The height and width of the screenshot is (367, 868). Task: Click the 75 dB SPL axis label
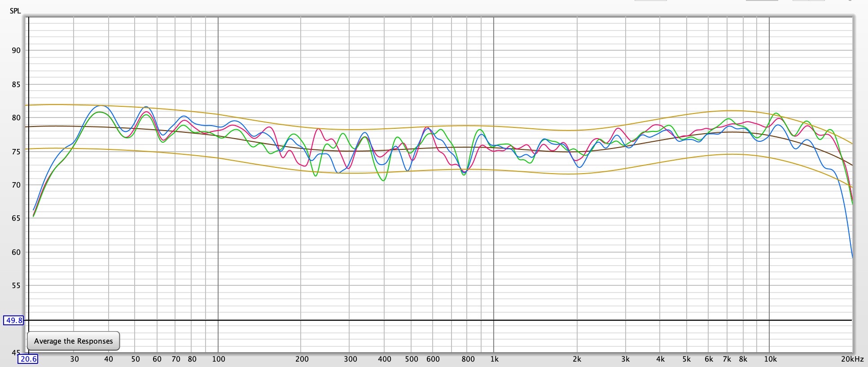pos(16,152)
